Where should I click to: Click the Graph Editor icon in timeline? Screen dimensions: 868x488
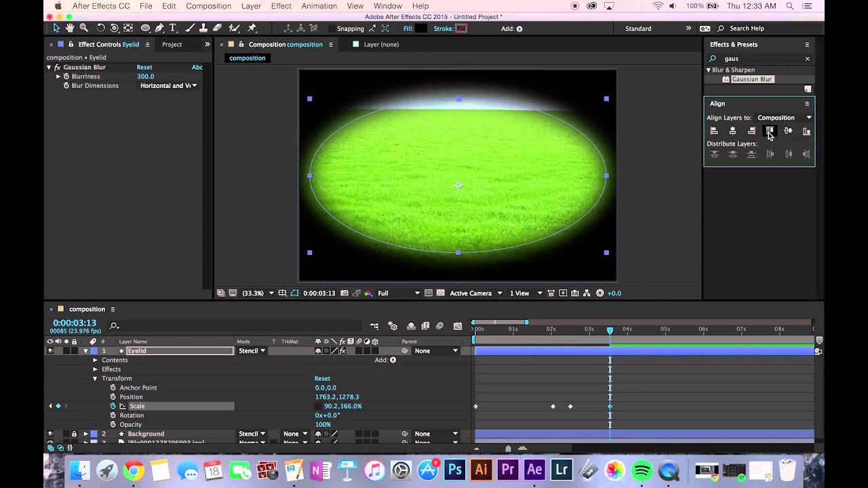point(458,326)
